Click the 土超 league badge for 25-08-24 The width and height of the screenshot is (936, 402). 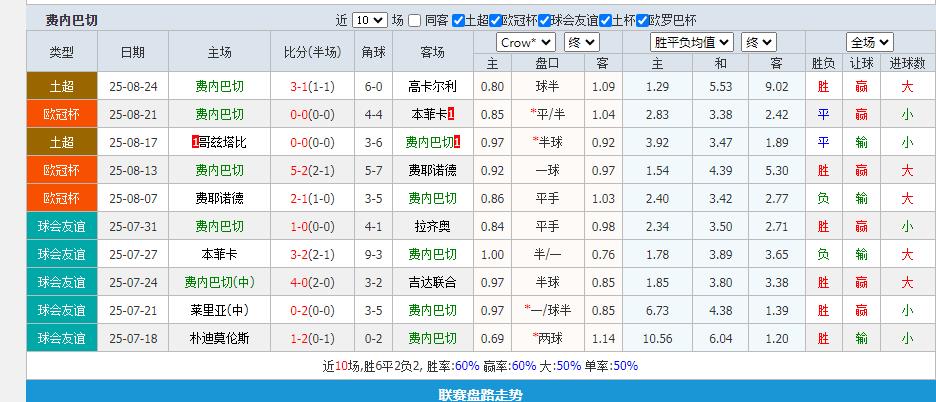coord(61,86)
